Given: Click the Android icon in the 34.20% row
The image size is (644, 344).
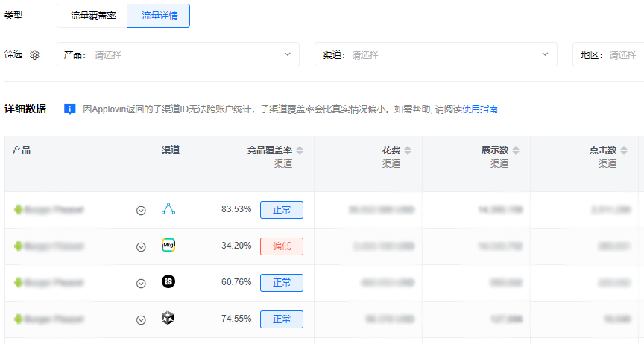Looking at the screenshot, I should [x=18, y=246].
